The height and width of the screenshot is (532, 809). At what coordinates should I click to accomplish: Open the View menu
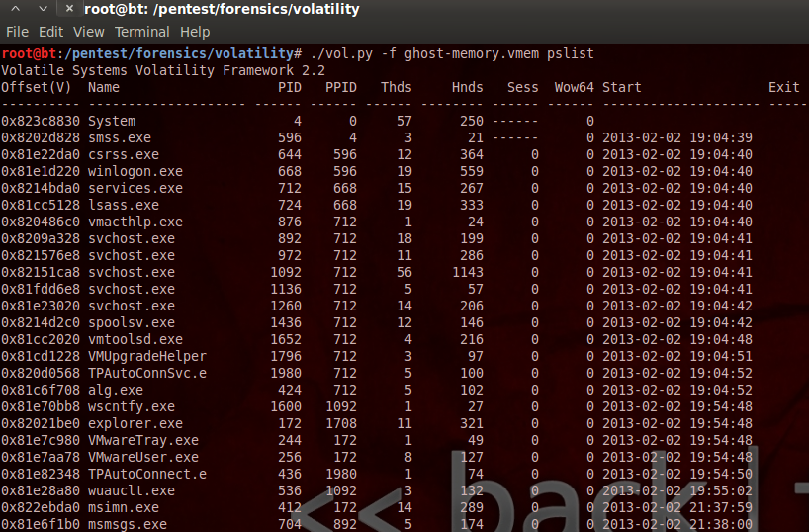click(x=89, y=32)
